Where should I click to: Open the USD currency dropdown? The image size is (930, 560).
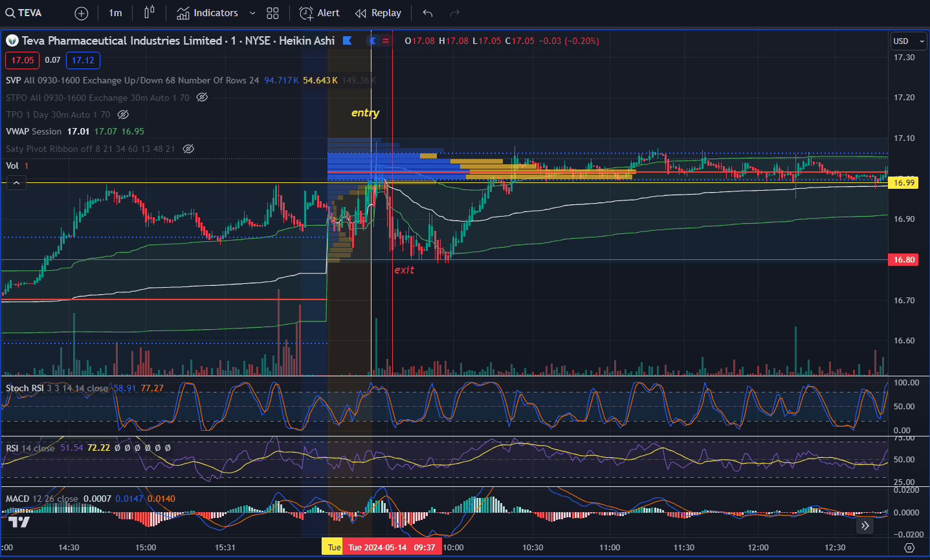coord(909,41)
